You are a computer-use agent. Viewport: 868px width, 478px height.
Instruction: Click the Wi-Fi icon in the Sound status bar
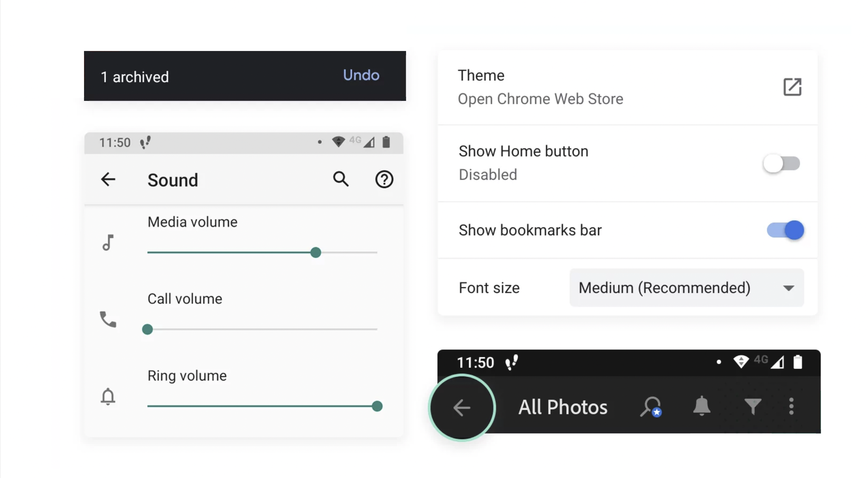point(338,142)
